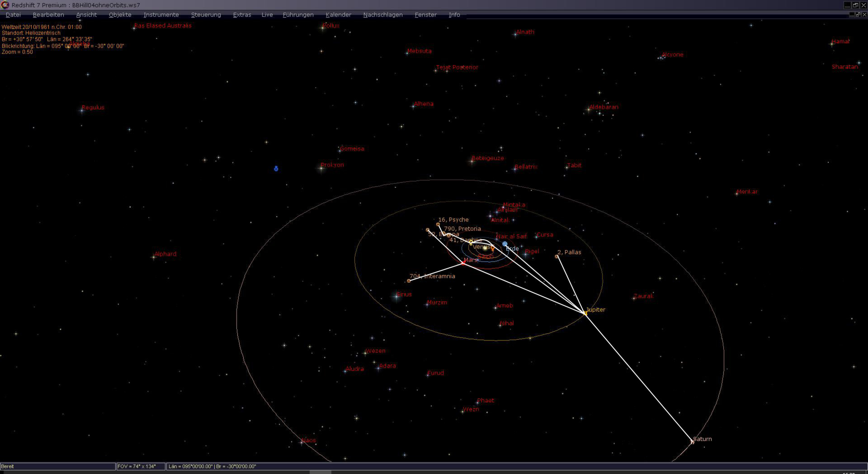Click the FOV field in status bar
The image size is (868, 474).
pyautogui.click(x=140, y=466)
